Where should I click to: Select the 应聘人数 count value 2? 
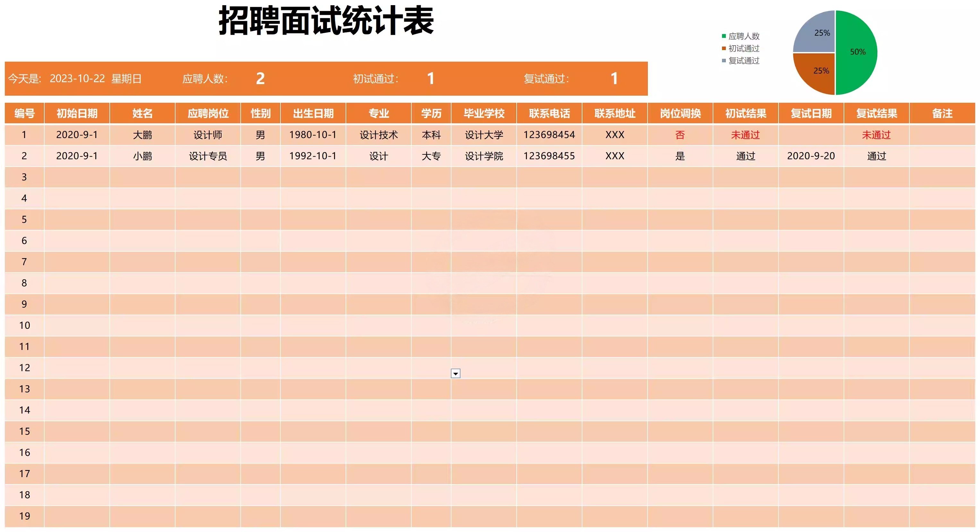click(260, 79)
